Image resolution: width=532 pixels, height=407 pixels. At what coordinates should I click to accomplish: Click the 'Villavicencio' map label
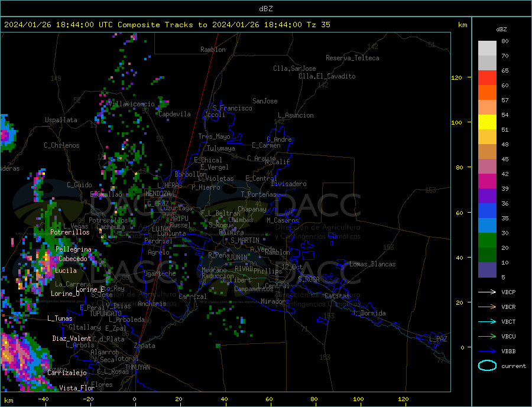[131, 104]
